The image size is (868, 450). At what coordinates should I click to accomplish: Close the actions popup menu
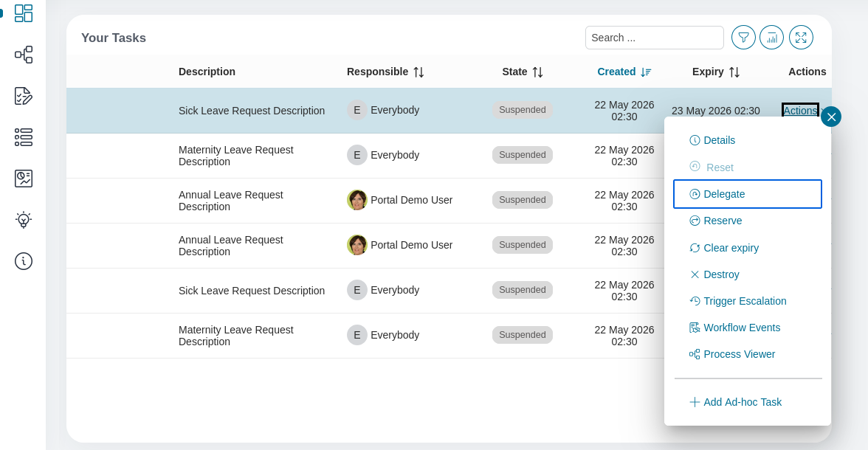pyautogui.click(x=831, y=117)
